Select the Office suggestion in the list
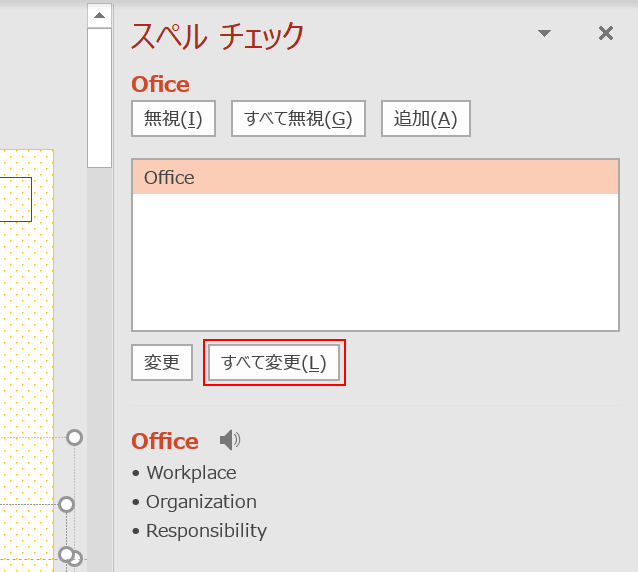638x572 pixels. [x=375, y=177]
